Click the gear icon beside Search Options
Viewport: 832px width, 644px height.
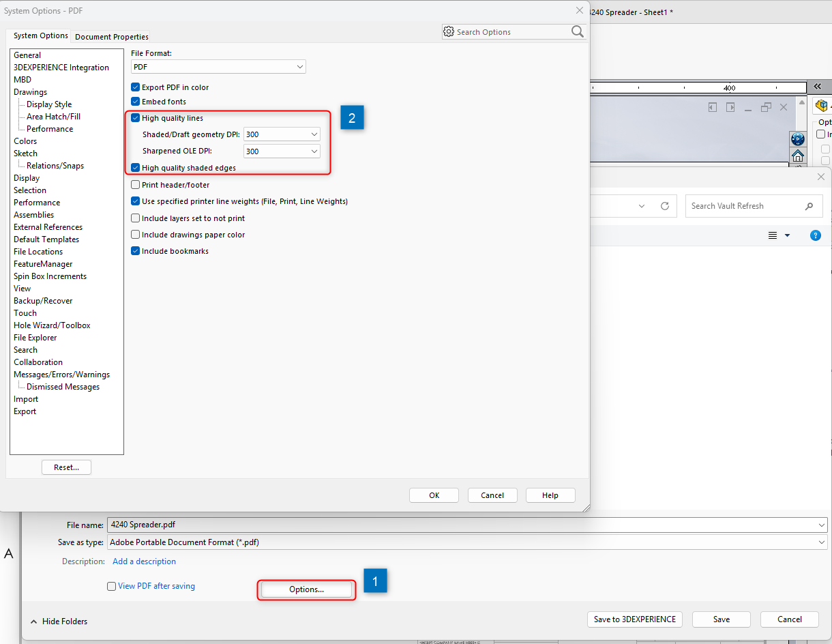click(449, 32)
